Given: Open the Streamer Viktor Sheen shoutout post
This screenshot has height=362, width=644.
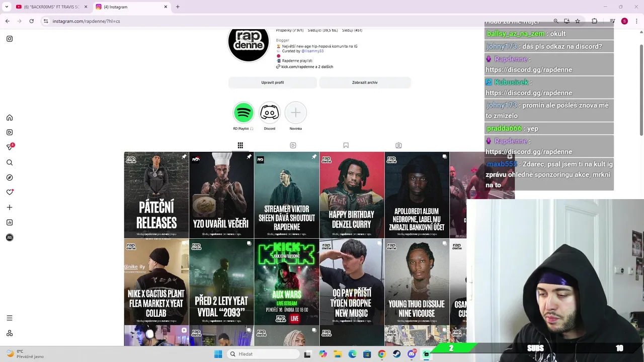Looking at the screenshot, I should coord(286,195).
